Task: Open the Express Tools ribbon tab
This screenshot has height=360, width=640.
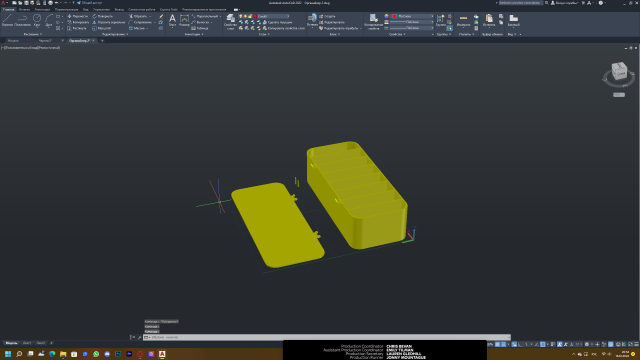Action: pos(169,9)
